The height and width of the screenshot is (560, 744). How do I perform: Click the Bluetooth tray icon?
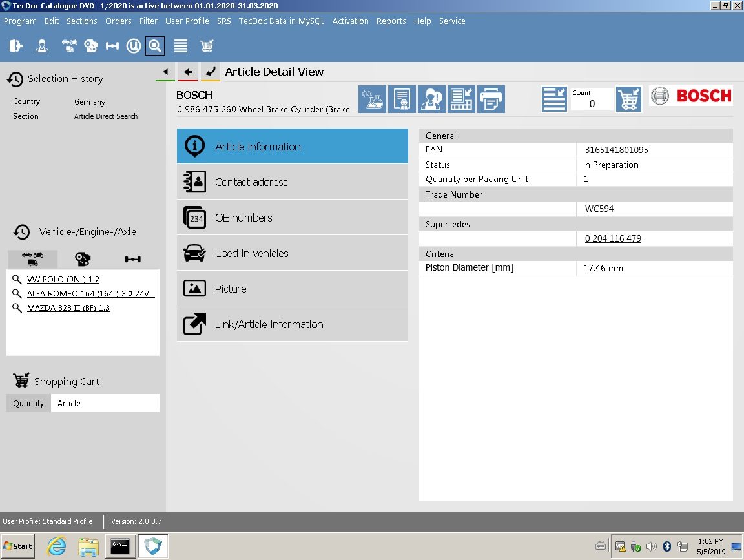pyautogui.click(x=666, y=546)
